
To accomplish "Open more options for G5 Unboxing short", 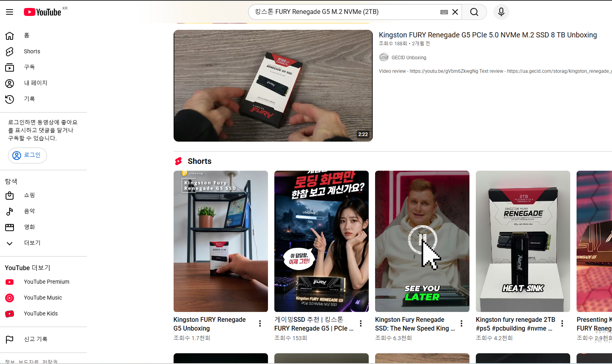I will pyautogui.click(x=260, y=324).
